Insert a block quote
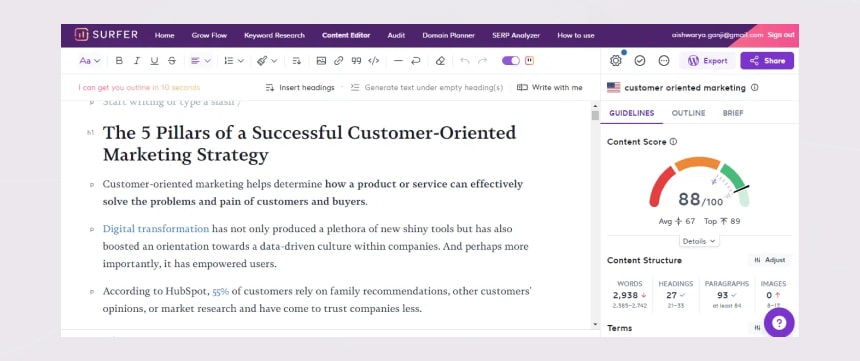Image resolution: width=860 pixels, height=361 pixels. (x=356, y=61)
